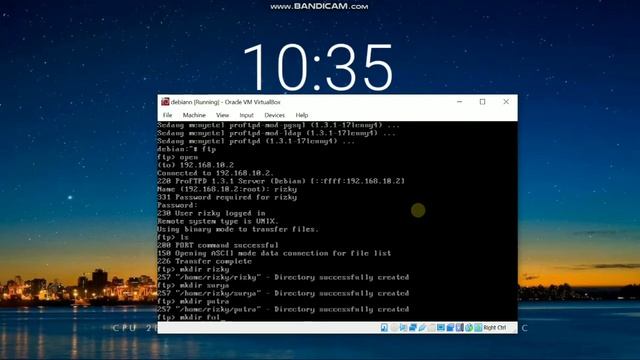Open the Input menu

(x=247, y=115)
